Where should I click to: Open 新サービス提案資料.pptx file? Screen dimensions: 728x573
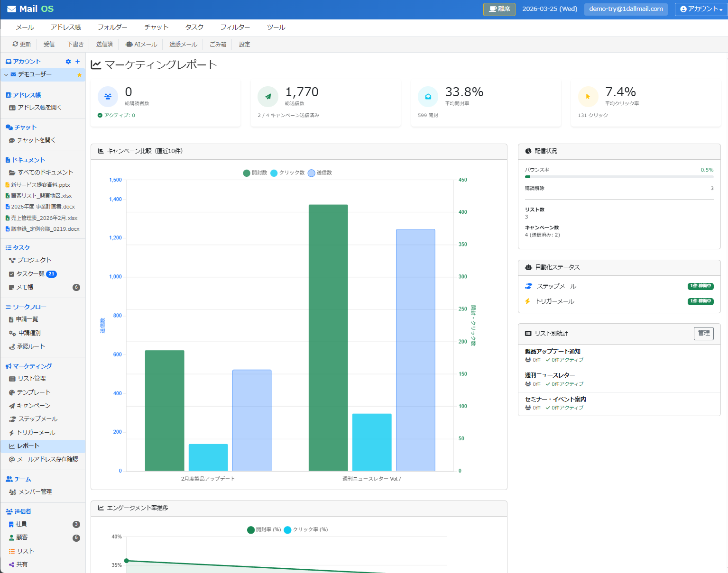click(x=40, y=185)
